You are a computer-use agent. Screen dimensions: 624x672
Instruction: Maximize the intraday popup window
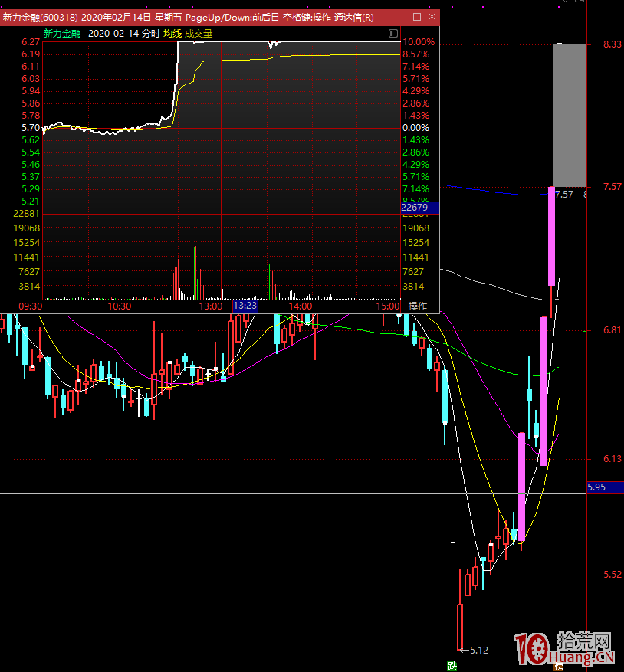point(417,17)
